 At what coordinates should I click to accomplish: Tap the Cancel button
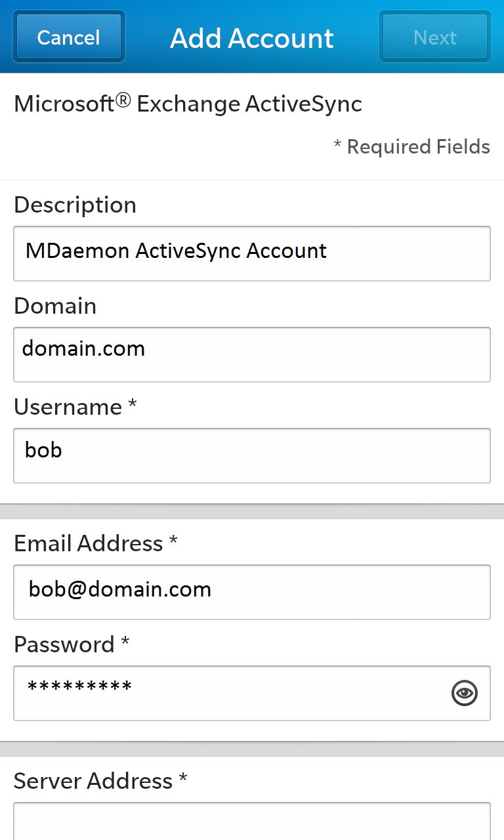coord(69,37)
